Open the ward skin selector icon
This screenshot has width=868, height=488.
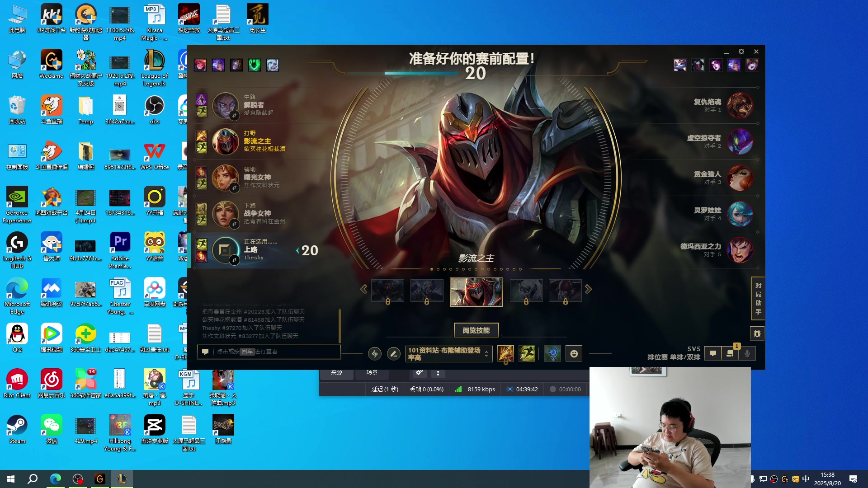point(552,354)
